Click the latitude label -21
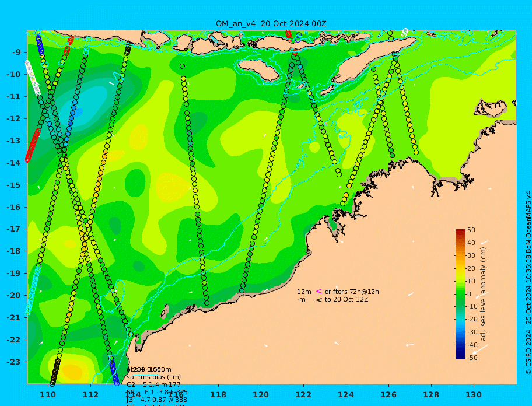This screenshot has width=532, height=406. click(x=14, y=318)
